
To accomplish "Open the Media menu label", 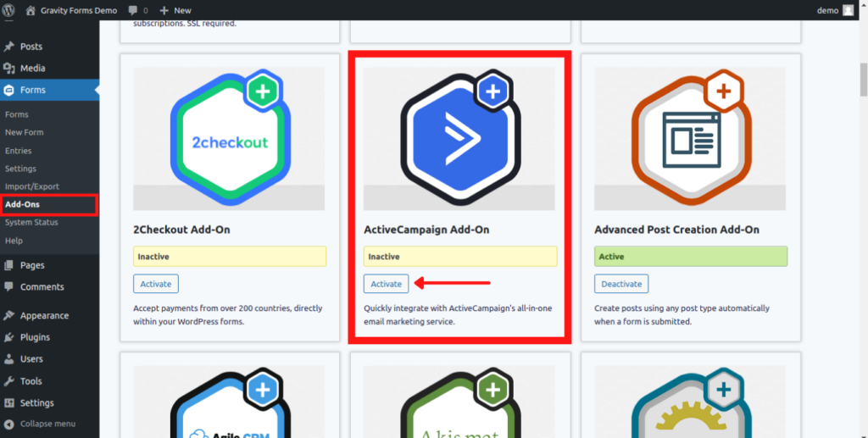I will click(x=33, y=69).
